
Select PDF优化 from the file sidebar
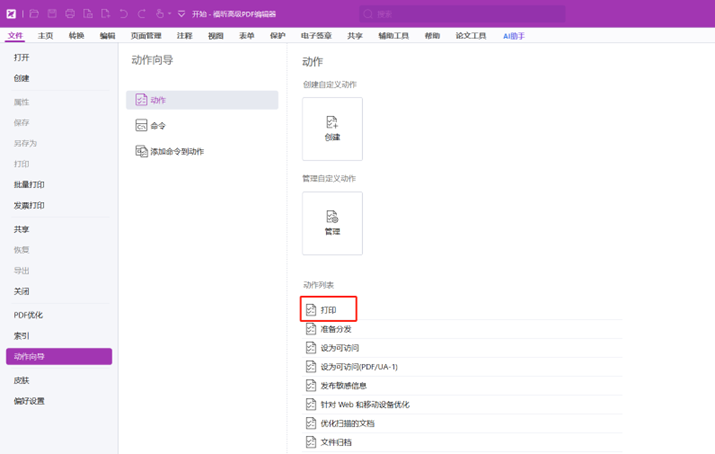tap(28, 315)
